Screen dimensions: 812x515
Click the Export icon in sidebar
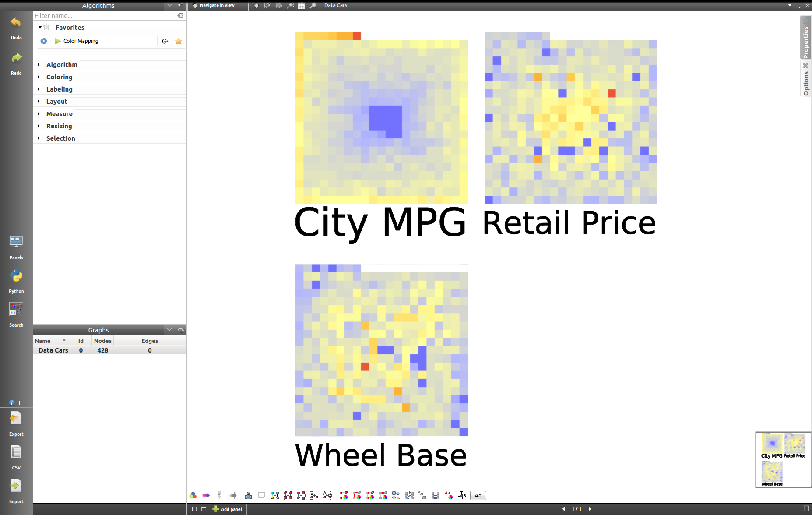16,419
